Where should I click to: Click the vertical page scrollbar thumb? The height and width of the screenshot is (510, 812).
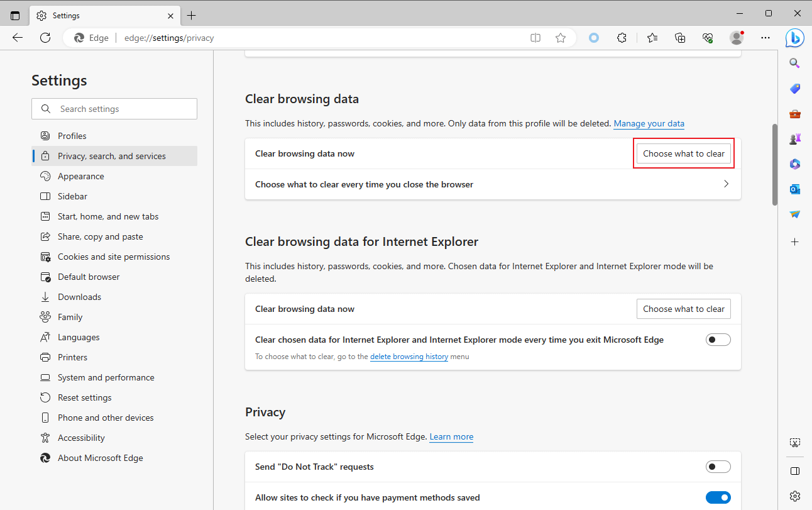(775, 164)
